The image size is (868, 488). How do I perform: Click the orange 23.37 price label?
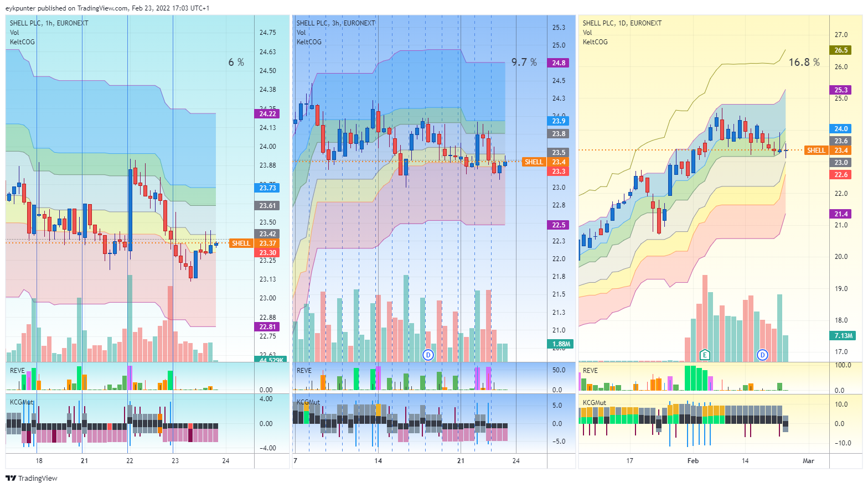click(267, 243)
